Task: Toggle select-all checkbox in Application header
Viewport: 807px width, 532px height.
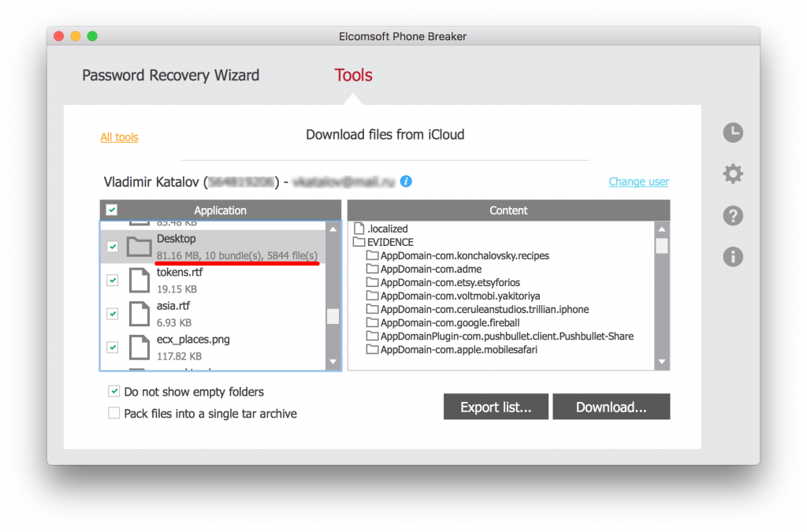Action: pos(112,210)
